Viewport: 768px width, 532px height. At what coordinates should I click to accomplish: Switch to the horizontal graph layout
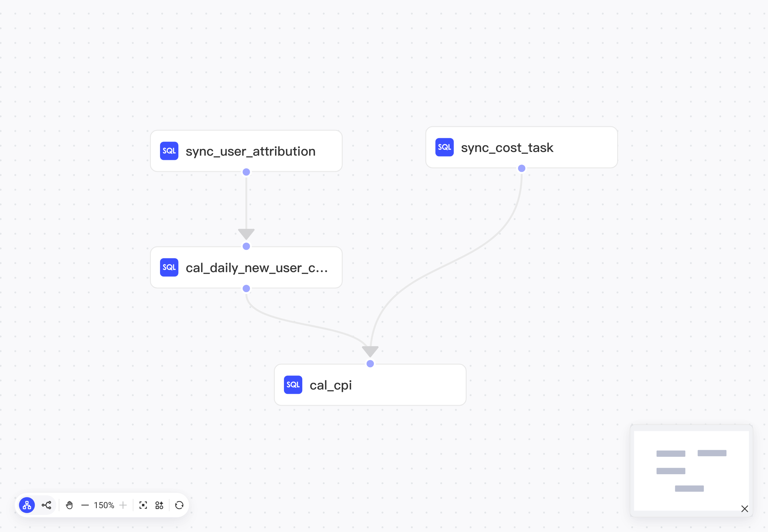point(47,505)
